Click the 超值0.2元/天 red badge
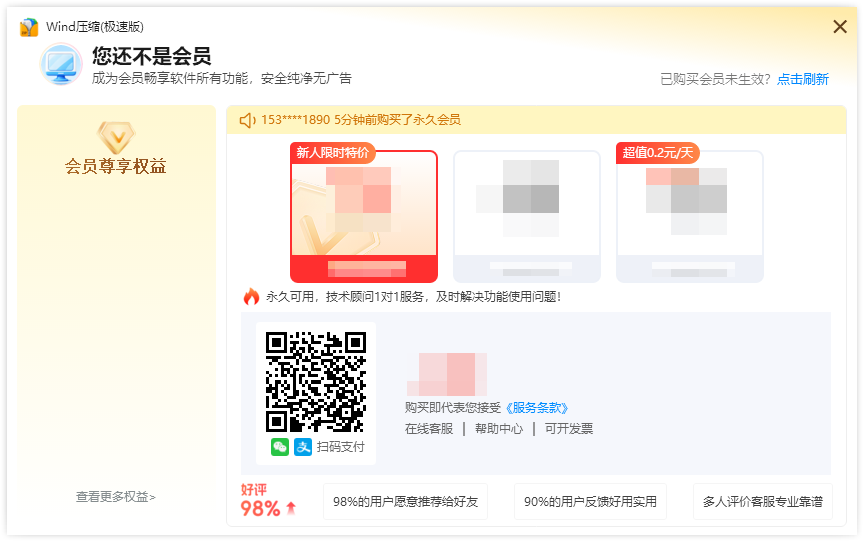Viewport: 864px width, 542px height. [x=658, y=153]
